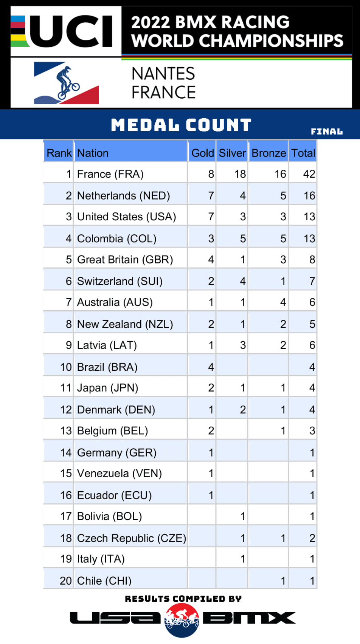360x644 pixels.
Task: Click the USA BMX logo
Action: (x=183, y=618)
